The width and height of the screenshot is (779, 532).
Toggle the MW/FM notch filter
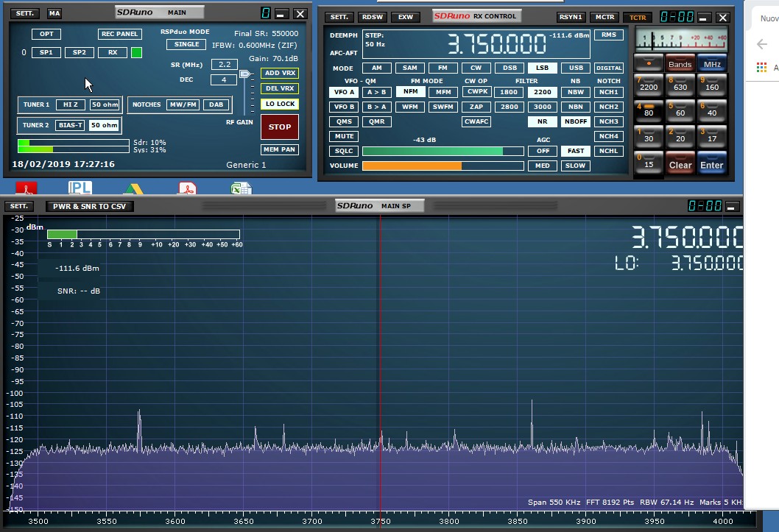[183, 104]
